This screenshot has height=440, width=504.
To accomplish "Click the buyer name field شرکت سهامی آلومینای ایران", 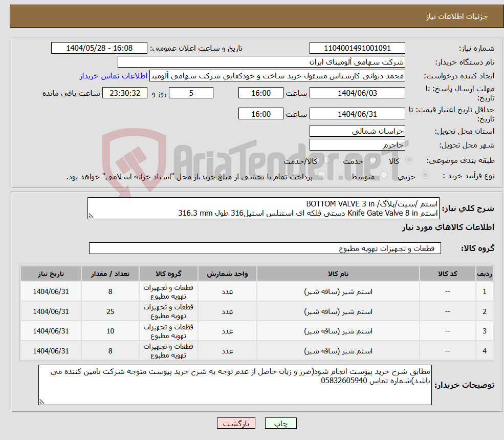I will (x=261, y=62).
